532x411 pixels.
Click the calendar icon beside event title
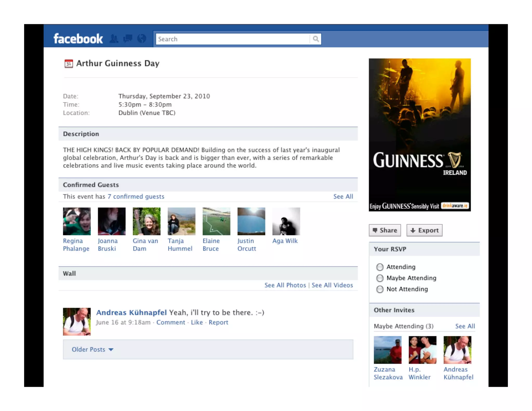(x=69, y=64)
